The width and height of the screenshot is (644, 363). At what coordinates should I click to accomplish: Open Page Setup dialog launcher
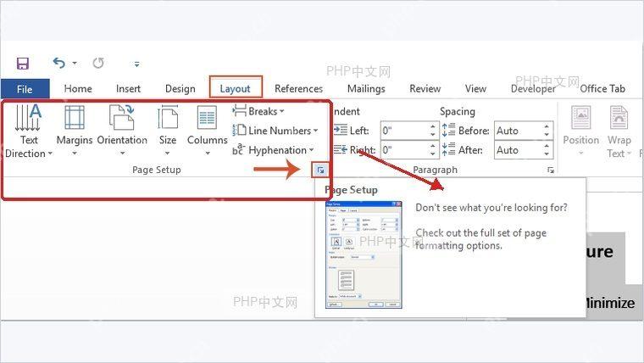pos(320,170)
